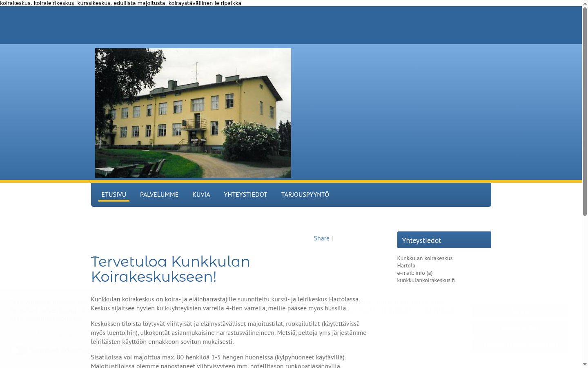Click the Share link
Image resolution: width=588 pixels, height=368 pixels.
click(321, 238)
